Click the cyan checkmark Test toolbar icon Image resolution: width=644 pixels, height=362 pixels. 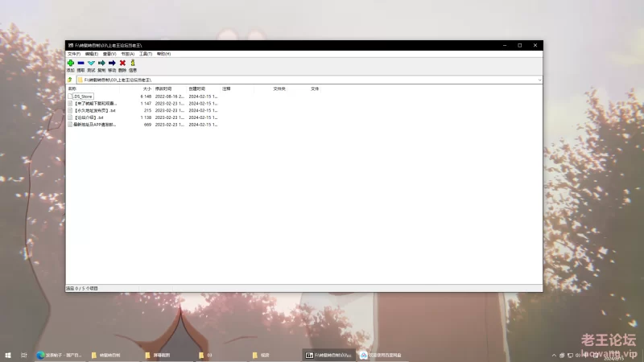click(91, 63)
